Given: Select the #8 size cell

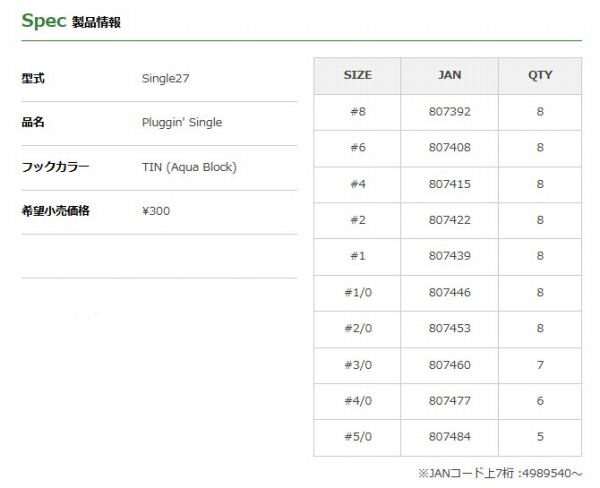Looking at the screenshot, I should pyautogui.click(x=357, y=112).
